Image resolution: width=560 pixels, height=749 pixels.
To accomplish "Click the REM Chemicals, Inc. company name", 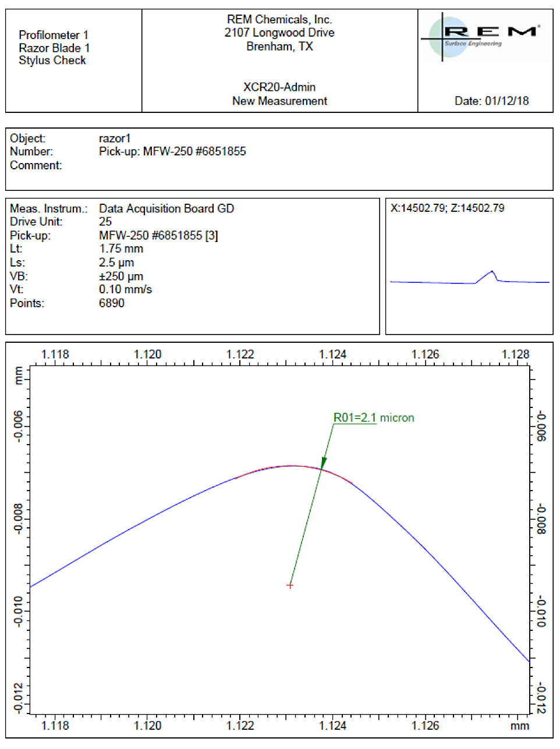I will click(x=279, y=20).
